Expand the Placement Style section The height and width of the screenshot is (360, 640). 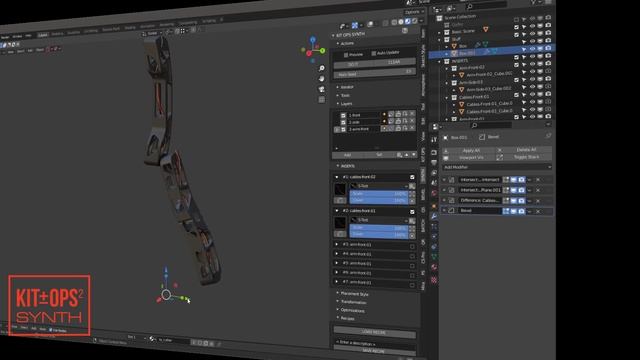click(x=353, y=293)
